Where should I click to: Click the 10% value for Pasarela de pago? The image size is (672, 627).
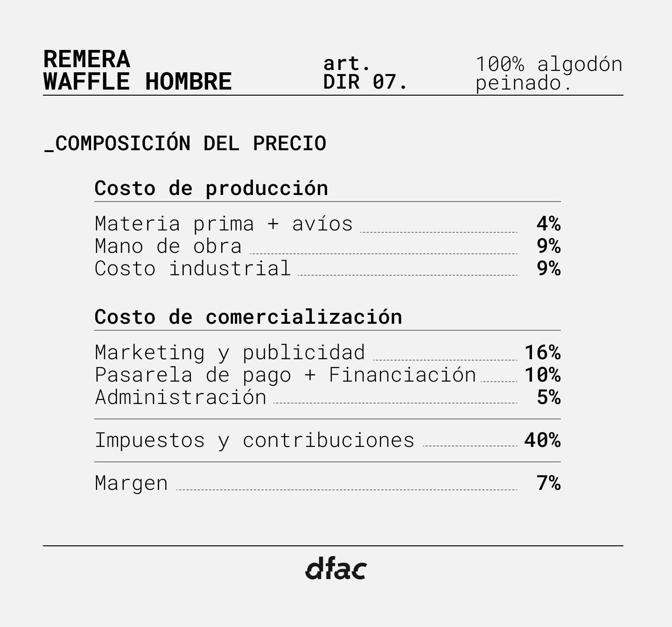[542, 375]
